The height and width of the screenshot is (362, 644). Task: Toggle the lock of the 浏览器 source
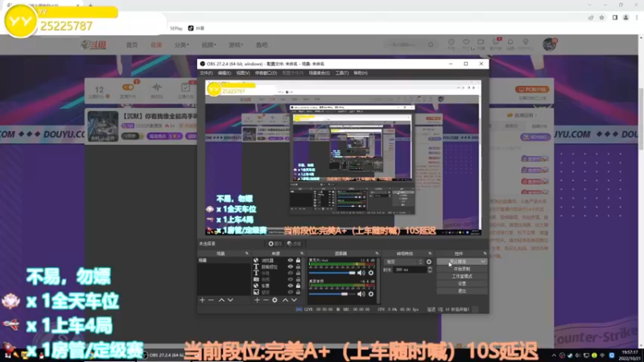click(x=298, y=261)
